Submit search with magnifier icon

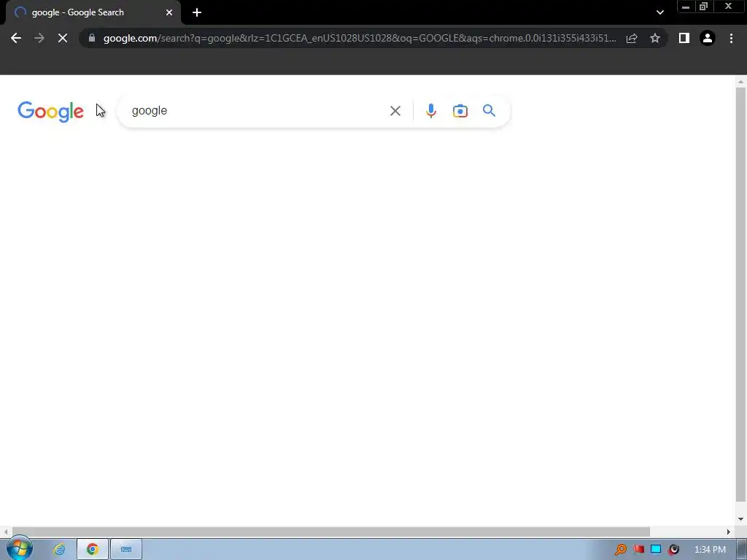(x=489, y=111)
